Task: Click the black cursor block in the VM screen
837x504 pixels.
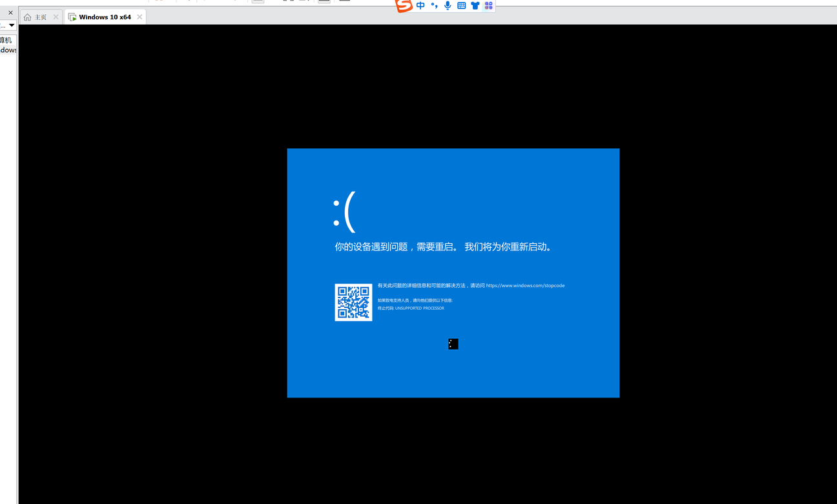Action: point(453,344)
